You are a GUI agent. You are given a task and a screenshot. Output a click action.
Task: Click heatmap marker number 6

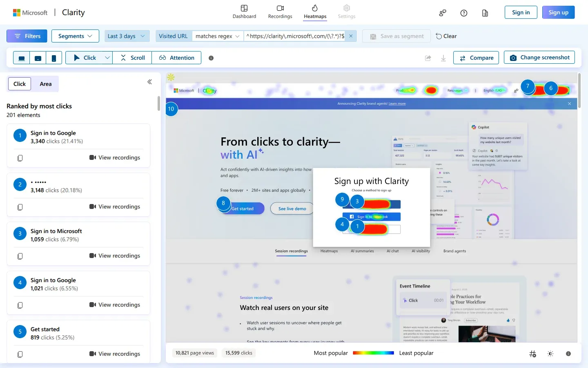551,88
